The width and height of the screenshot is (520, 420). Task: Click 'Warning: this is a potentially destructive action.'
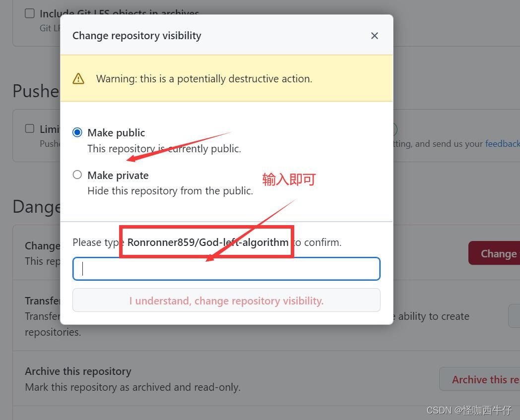[x=204, y=79]
